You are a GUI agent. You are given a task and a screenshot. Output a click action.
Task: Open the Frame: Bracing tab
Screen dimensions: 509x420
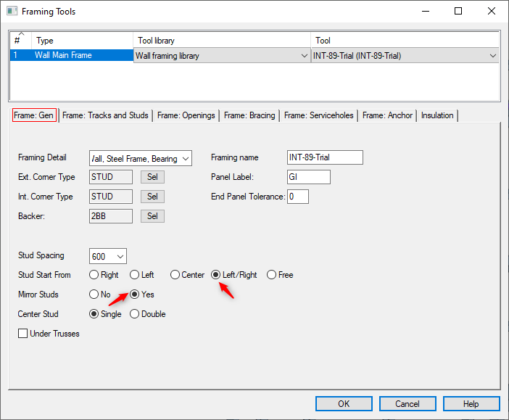tap(249, 115)
